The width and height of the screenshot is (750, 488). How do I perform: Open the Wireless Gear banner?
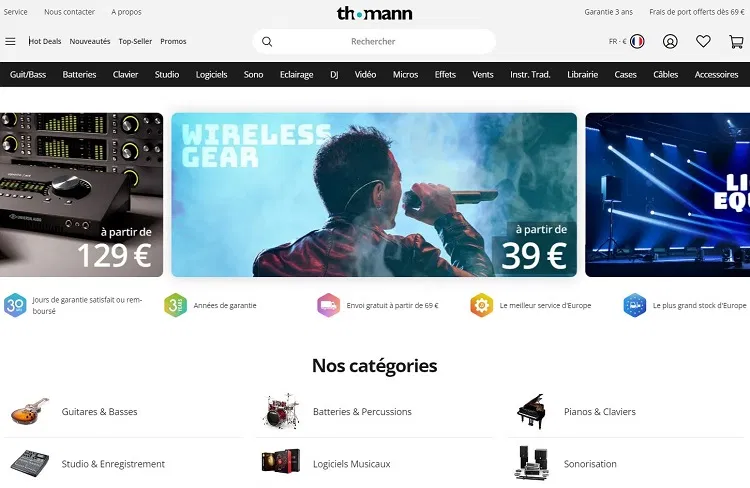[374, 195]
